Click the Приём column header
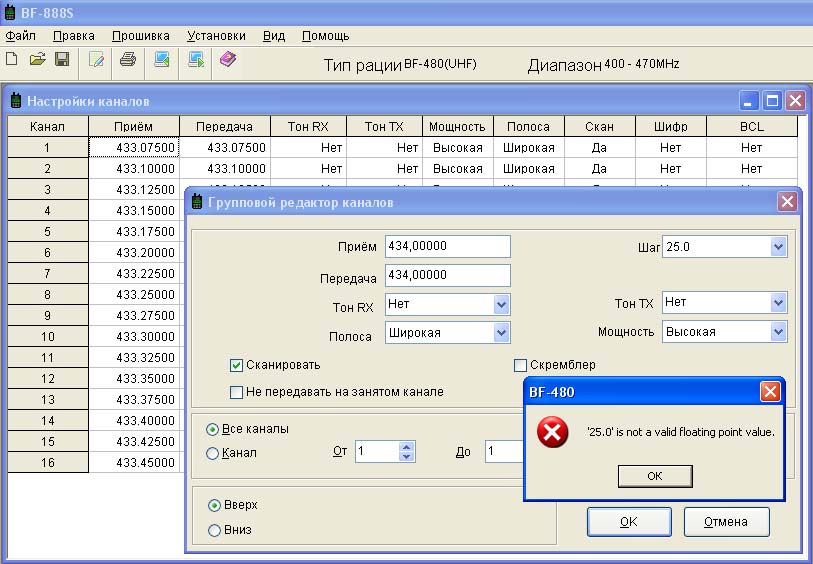Screen dimensions: 813x564 pos(134,126)
